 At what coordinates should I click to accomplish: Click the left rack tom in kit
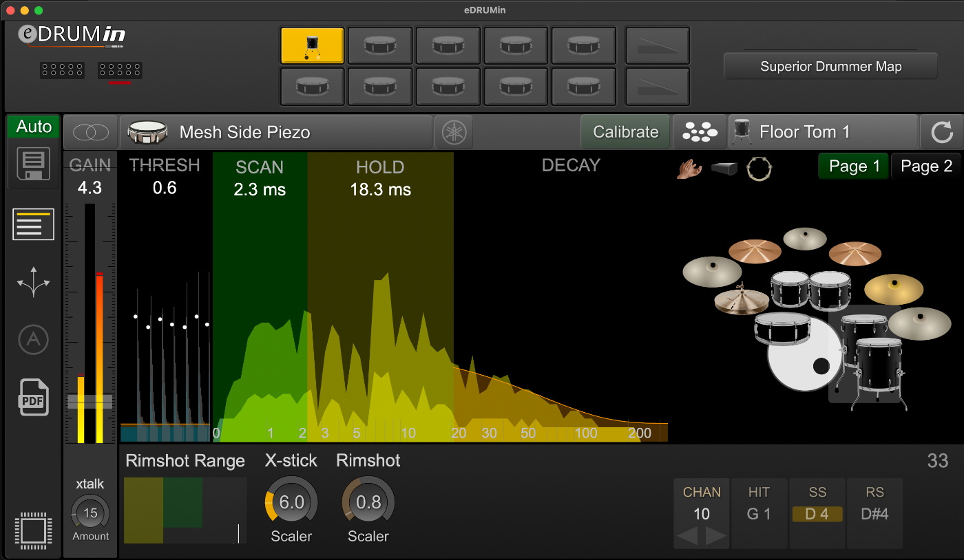pyautogui.click(x=790, y=288)
